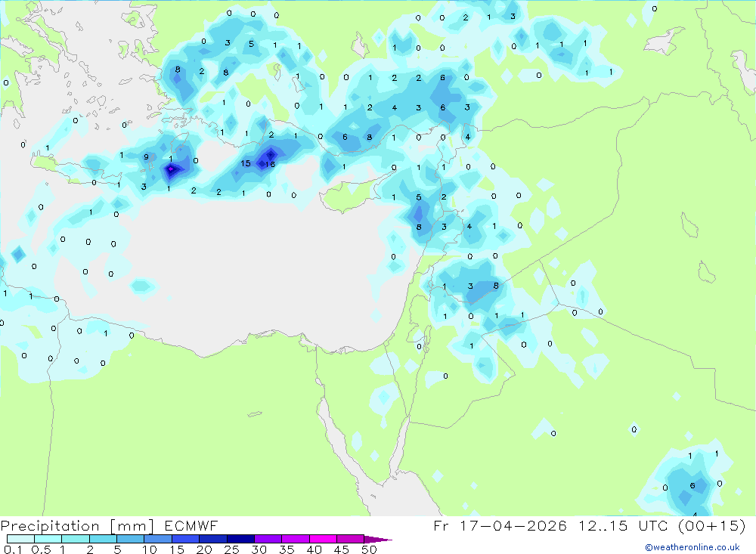Image resolution: width=756 pixels, height=554 pixels.
Task: Click the legend swatch between 0.1 and 0.5
Action: [20, 539]
